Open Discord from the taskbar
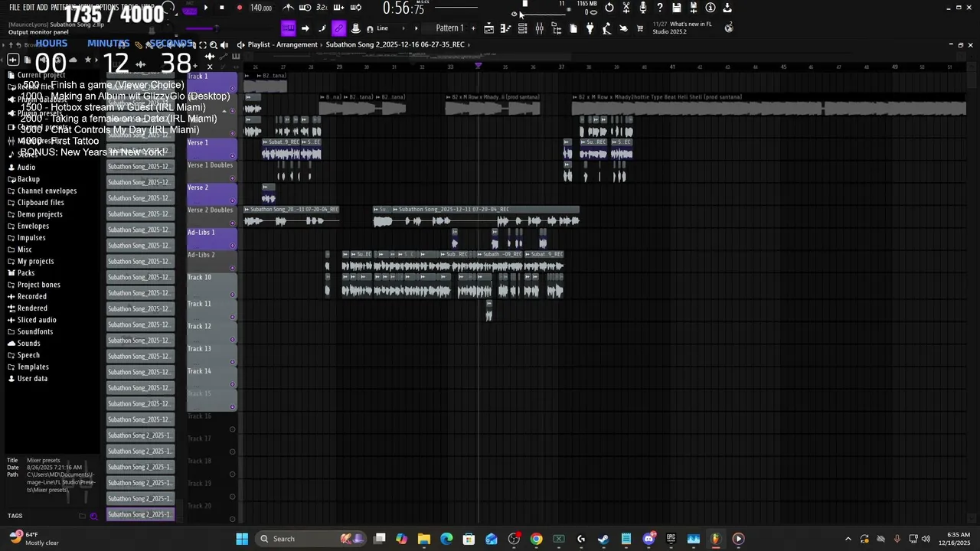Image resolution: width=980 pixels, height=551 pixels. [648, 539]
